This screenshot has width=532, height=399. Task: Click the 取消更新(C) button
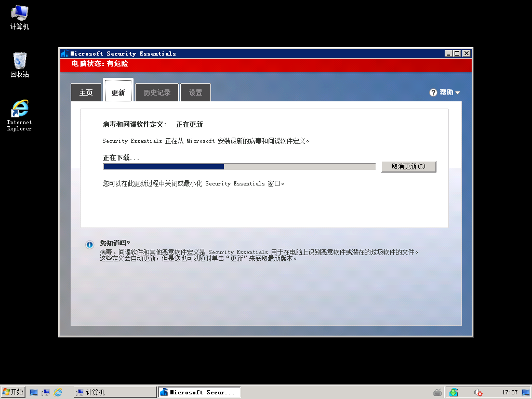(x=408, y=166)
